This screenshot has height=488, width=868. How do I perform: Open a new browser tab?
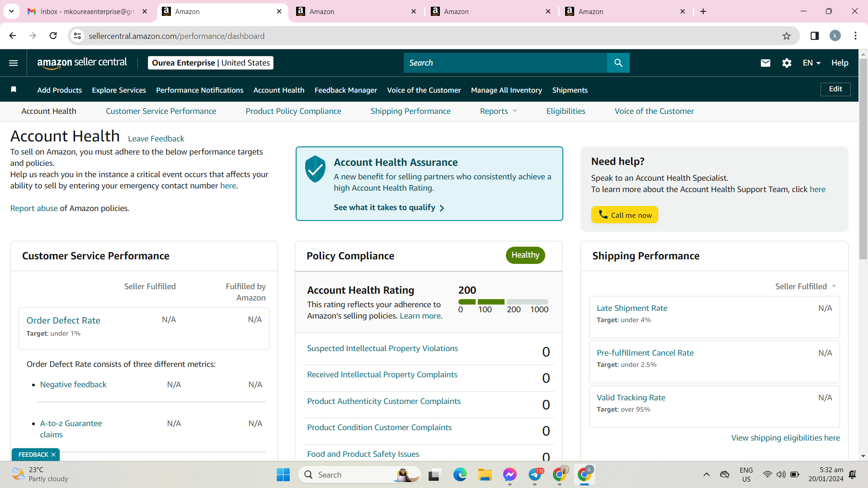point(703,11)
